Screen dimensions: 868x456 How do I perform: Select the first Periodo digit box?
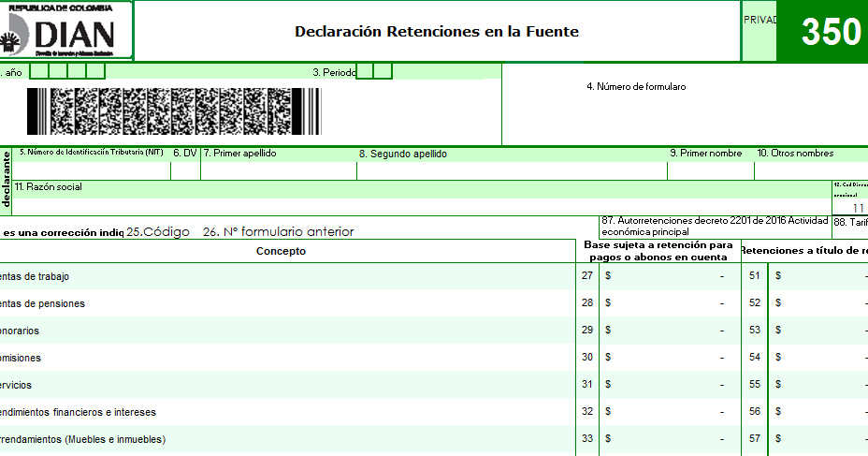365,71
